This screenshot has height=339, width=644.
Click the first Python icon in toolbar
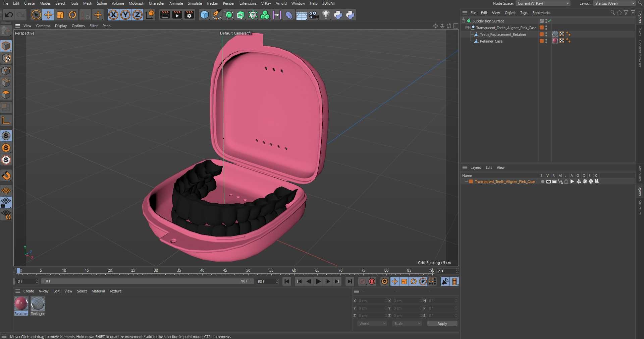(x=338, y=15)
